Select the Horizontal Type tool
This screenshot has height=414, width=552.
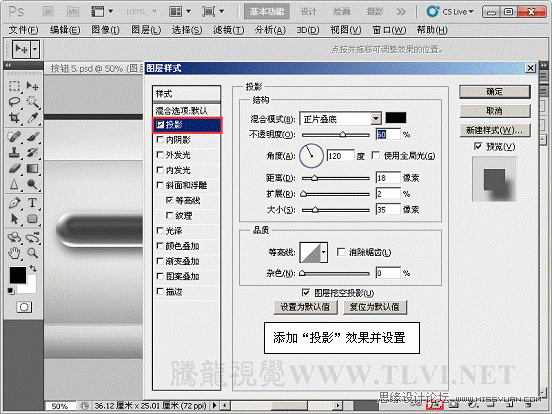tap(32, 203)
